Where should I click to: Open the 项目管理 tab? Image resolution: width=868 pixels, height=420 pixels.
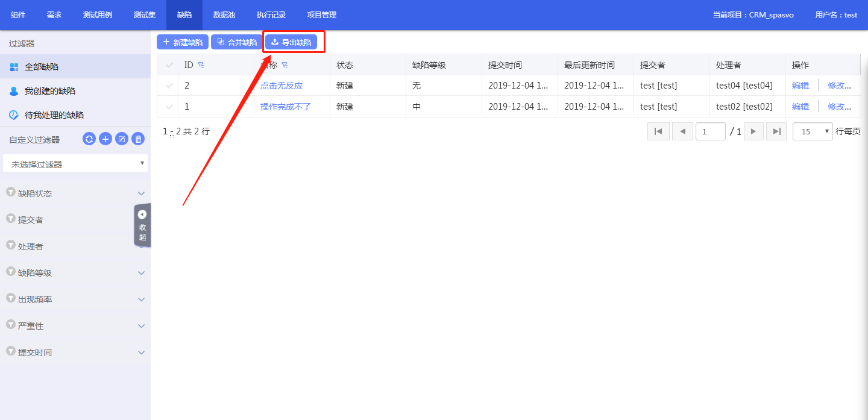tap(322, 15)
